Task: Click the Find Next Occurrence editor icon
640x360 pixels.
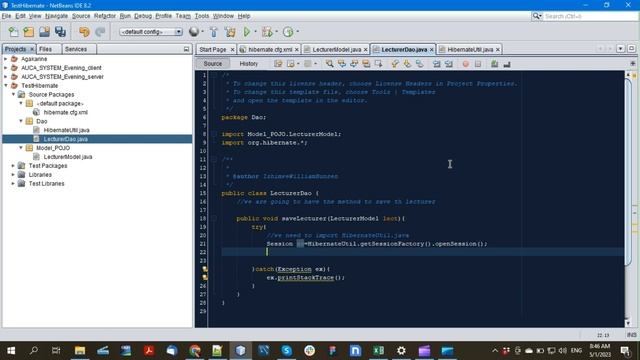Action: pos(354,64)
